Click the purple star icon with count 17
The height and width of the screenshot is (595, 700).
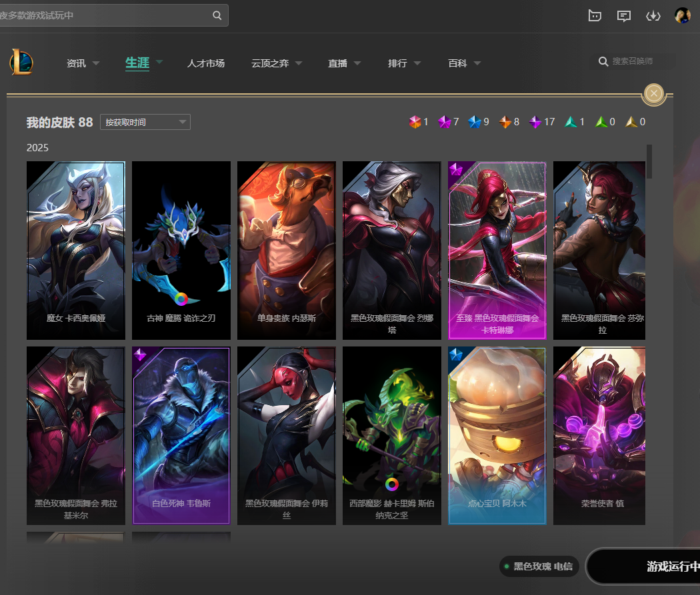[535, 122]
